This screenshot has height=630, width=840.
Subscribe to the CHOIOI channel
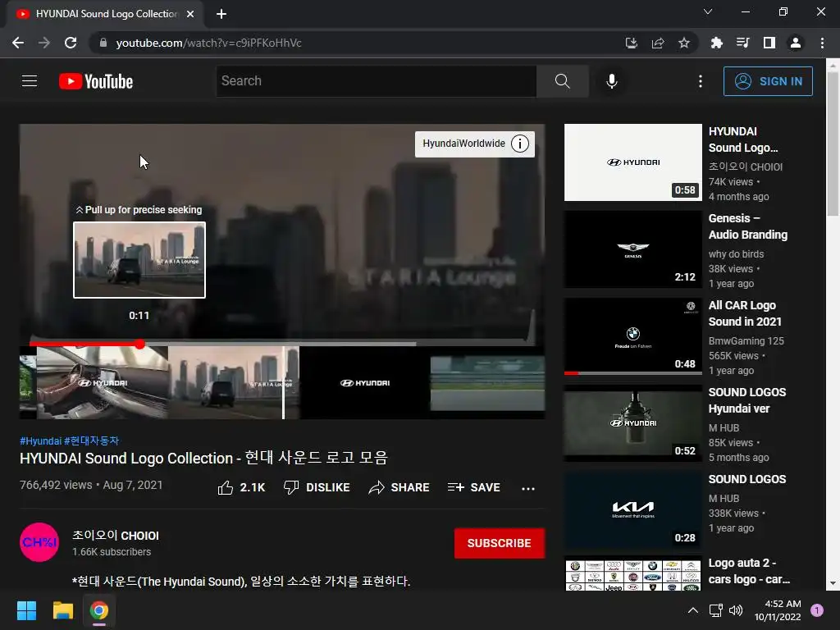(500, 543)
